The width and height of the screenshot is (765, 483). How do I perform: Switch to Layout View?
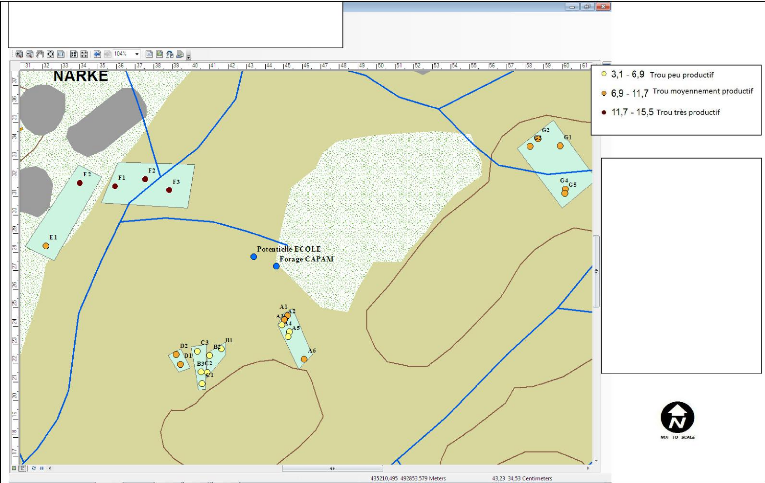click(24, 468)
